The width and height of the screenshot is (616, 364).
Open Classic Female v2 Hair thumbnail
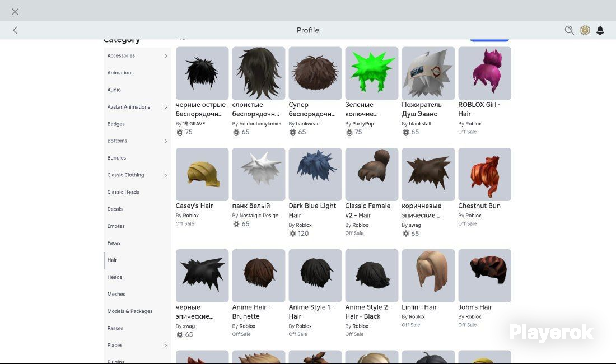tap(372, 174)
